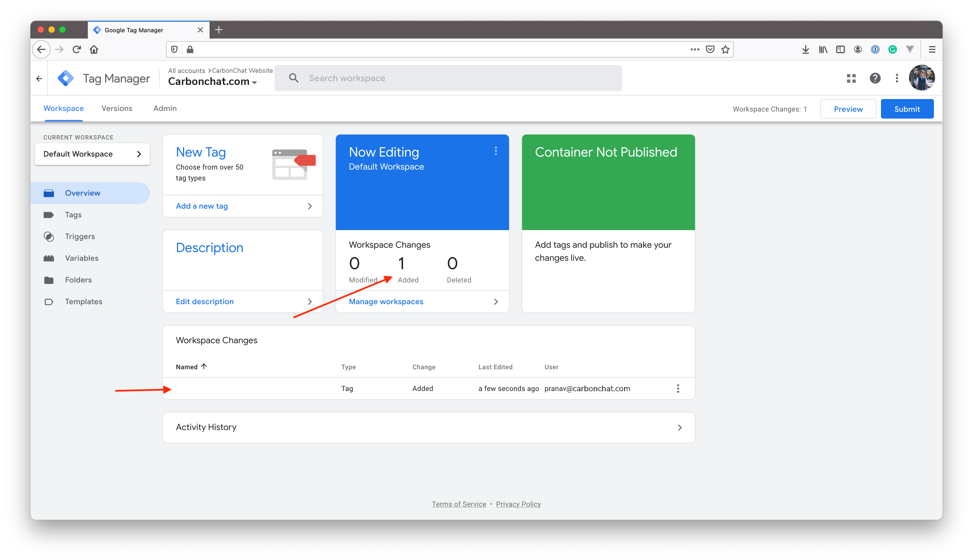Viewport: 973px width, 560px height.
Task: Open the Default Workspace selector
Action: [92, 154]
